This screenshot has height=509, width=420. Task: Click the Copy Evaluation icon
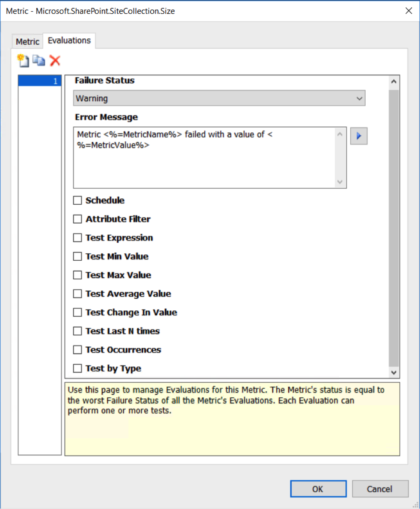click(x=39, y=60)
